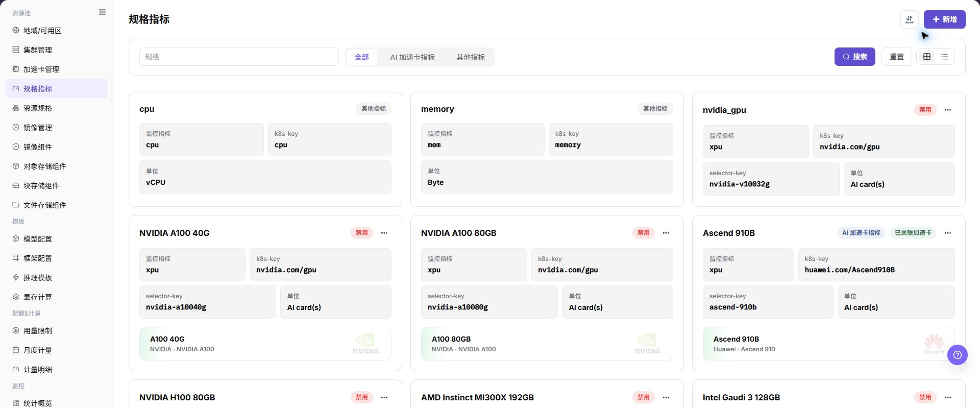This screenshot has height=408, width=980.
Task: Click the 搜索 search button
Action: tap(854, 57)
